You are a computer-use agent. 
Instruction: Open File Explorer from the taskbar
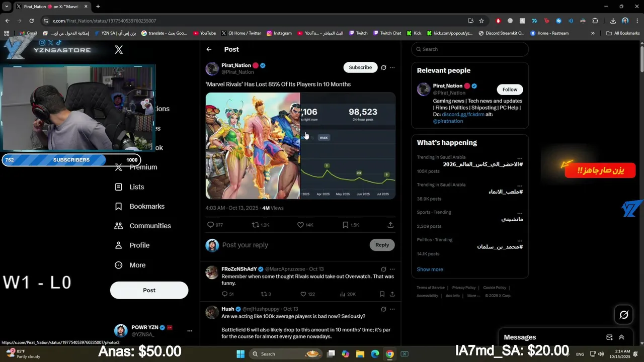(x=360, y=354)
